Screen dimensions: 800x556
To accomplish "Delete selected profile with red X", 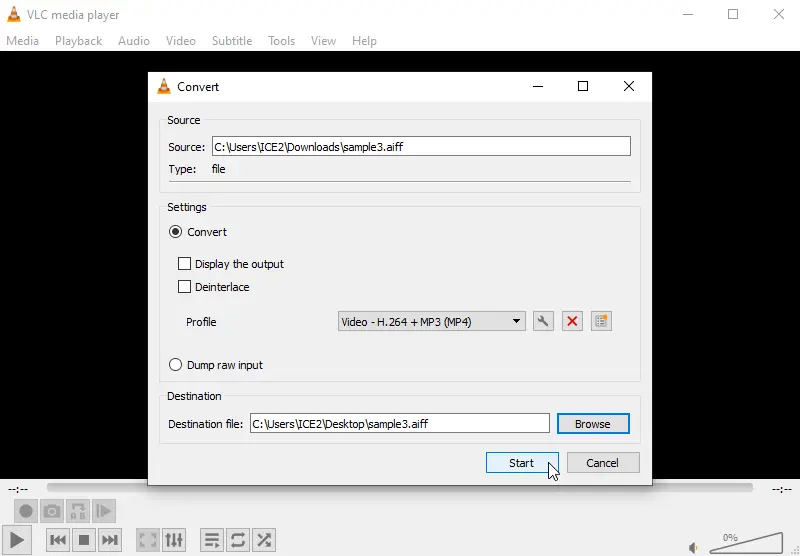I will click(x=572, y=321).
